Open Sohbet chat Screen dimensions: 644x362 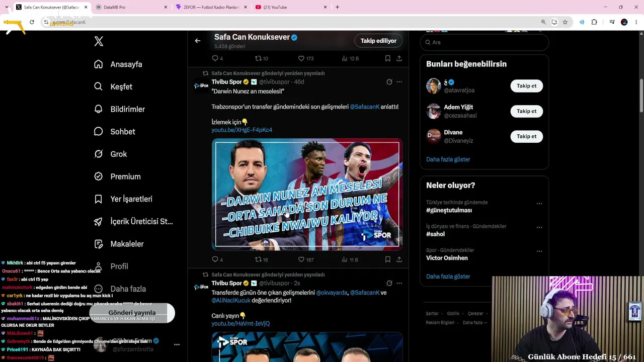tap(115, 132)
